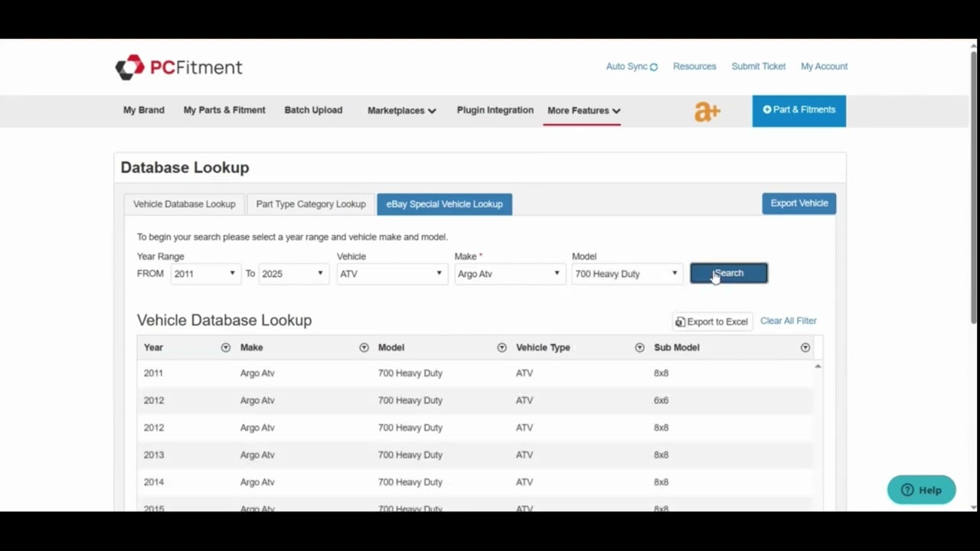Image resolution: width=980 pixels, height=551 pixels.
Task: Expand the Marketplaces menu
Action: (x=401, y=111)
